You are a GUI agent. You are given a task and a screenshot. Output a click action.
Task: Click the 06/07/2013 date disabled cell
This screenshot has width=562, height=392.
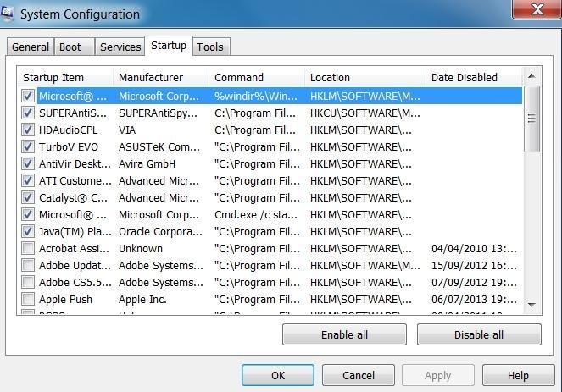[x=474, y=299]
